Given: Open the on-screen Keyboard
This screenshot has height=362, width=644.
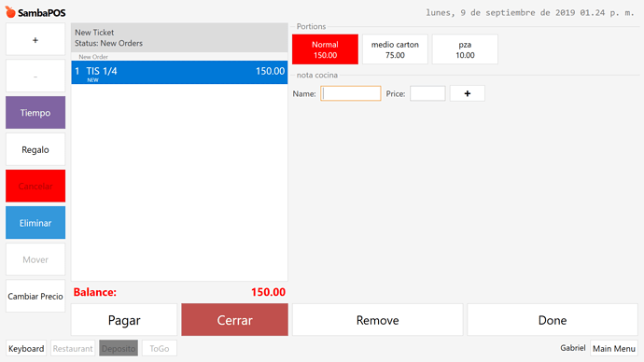Looking at the screenshot, I should point(26,348).
